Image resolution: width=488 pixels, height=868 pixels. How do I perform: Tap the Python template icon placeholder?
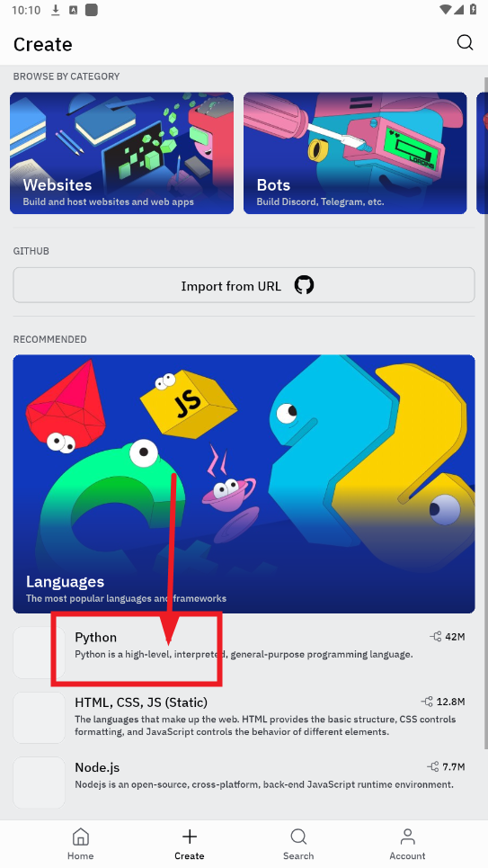39,652
